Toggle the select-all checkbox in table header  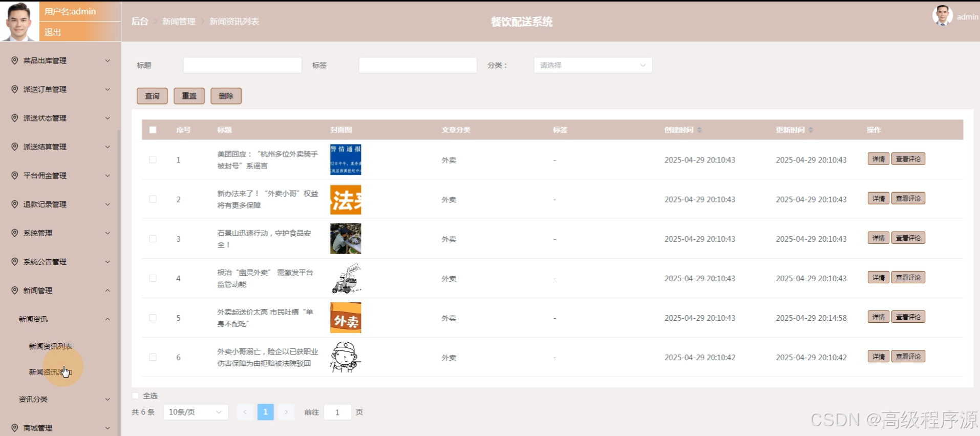153,130
